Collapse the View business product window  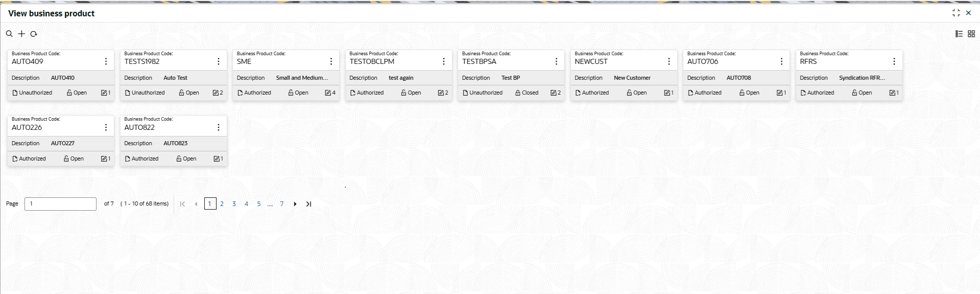(x=956, y=13)
